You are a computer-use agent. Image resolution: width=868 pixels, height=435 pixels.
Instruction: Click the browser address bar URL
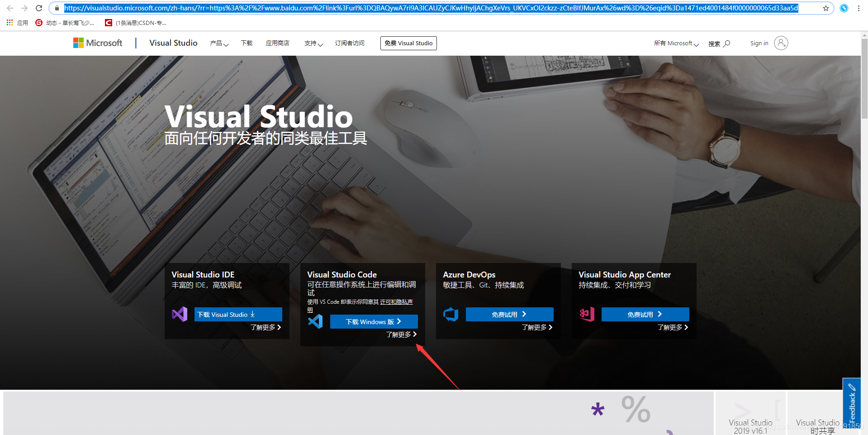(431, 8)
